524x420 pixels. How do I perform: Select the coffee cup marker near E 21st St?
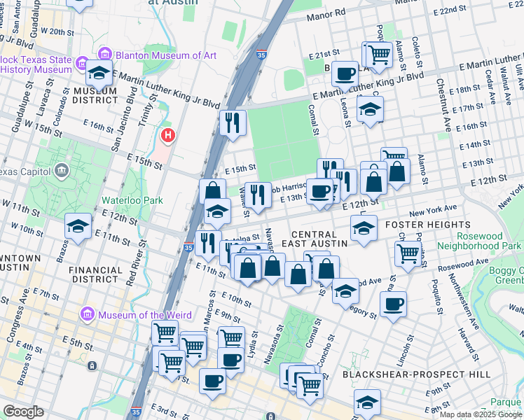click(x=345, y=73)
